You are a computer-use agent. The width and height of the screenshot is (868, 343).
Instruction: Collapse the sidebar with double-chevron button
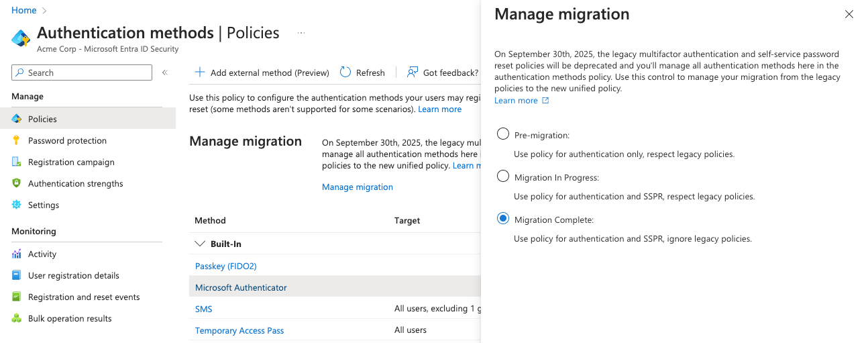point(164,72)
